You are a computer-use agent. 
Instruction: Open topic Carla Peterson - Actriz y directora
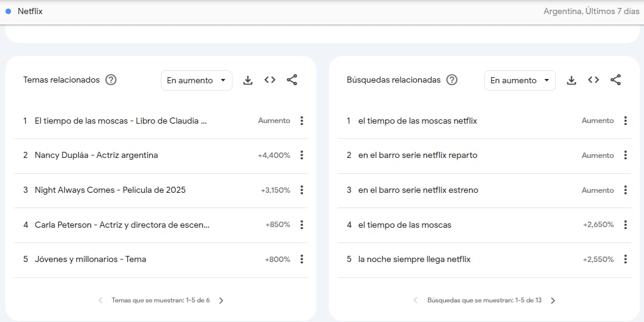(122, 225)
